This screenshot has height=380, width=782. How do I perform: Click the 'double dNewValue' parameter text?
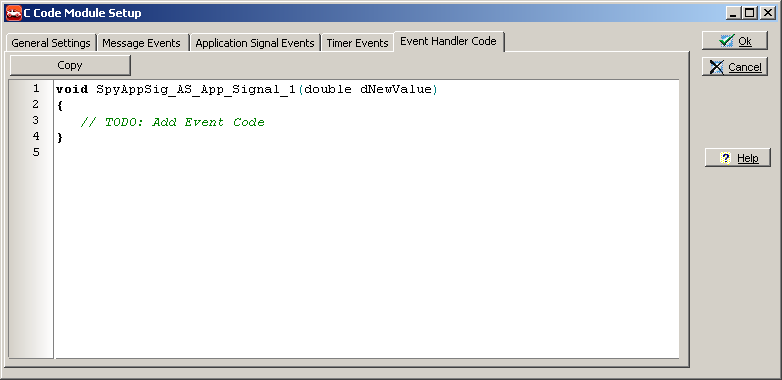pyautogui.click(x=368, y=90)
